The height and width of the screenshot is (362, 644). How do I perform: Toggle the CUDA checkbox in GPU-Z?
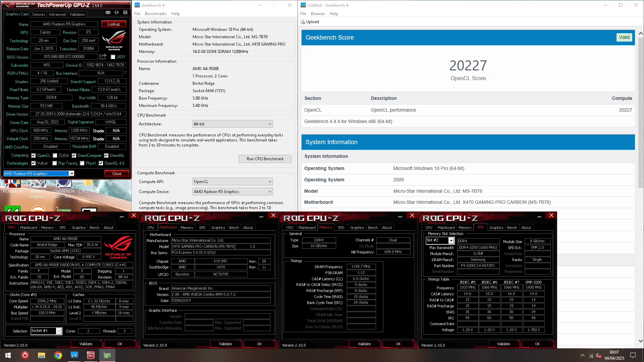(55, 156)
